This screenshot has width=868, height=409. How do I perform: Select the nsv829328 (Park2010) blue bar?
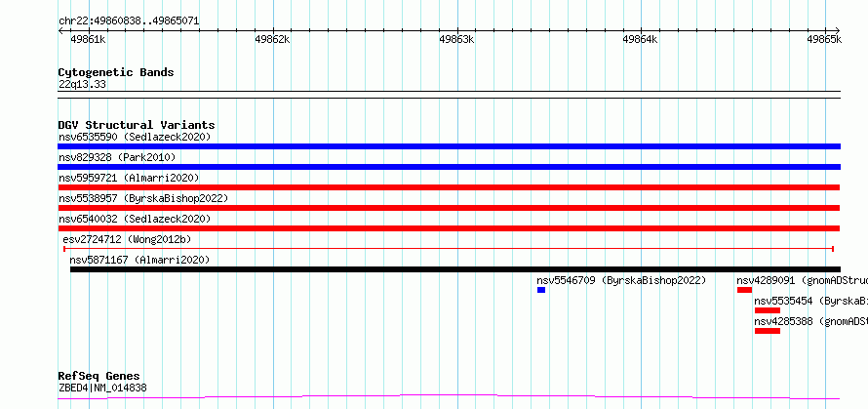(x=449, y=167)
